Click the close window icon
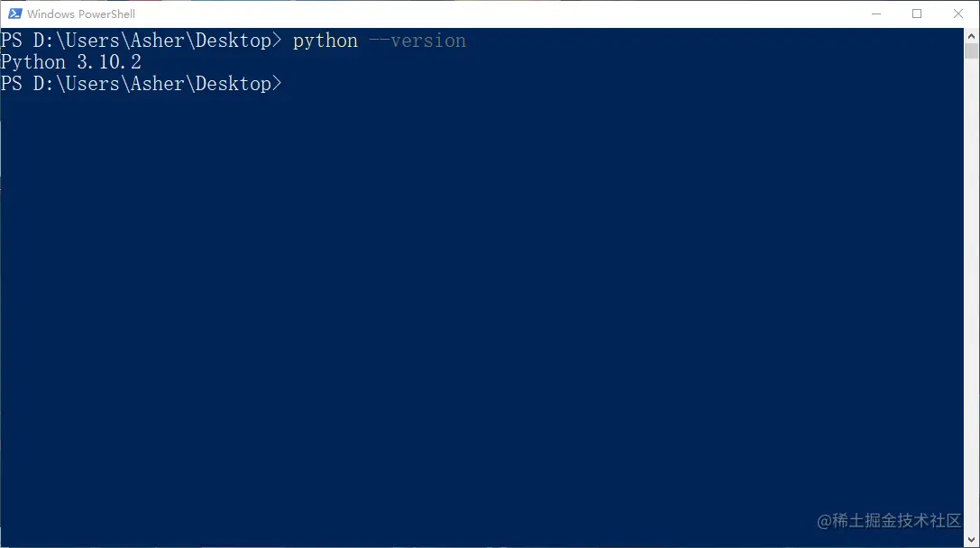The image size is (980, 548). 957,14
